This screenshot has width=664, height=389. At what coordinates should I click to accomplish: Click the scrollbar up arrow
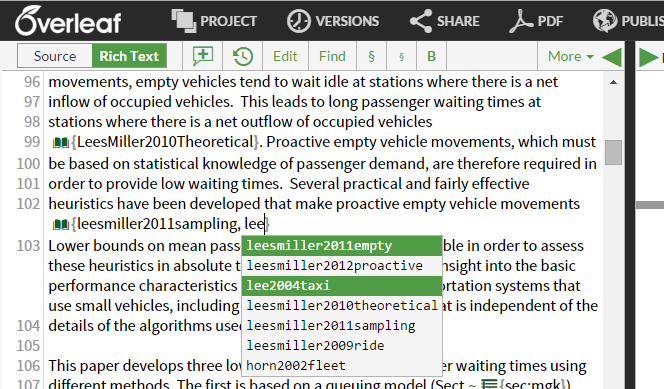pos(613,82)
